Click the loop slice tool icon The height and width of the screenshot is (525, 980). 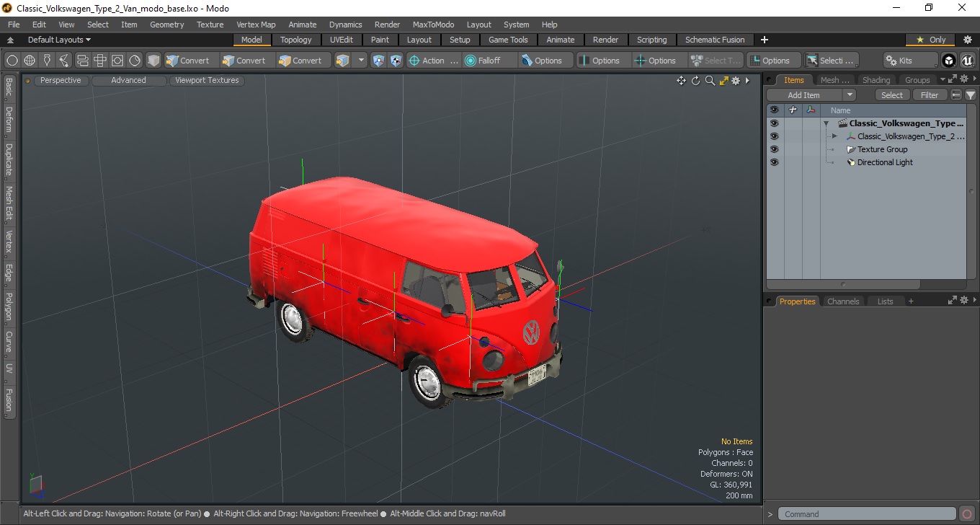82,61
